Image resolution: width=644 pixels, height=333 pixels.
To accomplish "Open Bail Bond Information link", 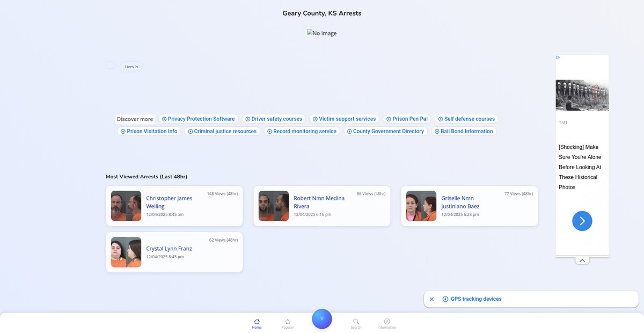I will pos(464,131).
